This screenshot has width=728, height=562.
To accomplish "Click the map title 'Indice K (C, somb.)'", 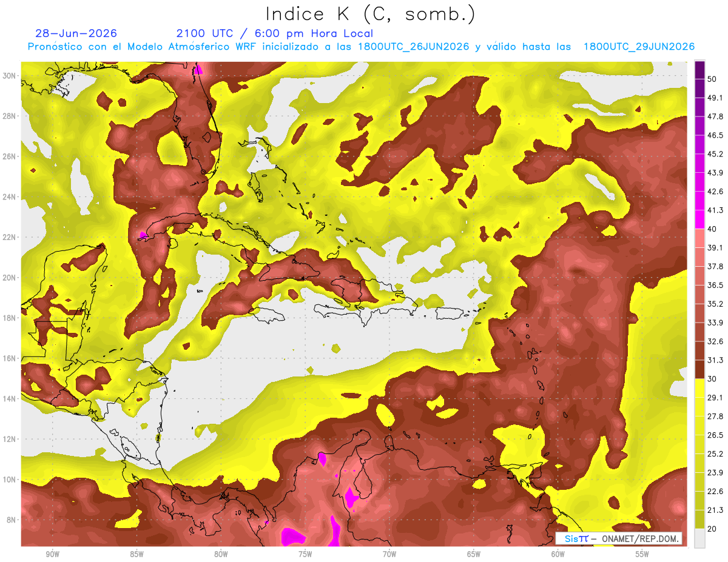I will [x=370, y=14].
